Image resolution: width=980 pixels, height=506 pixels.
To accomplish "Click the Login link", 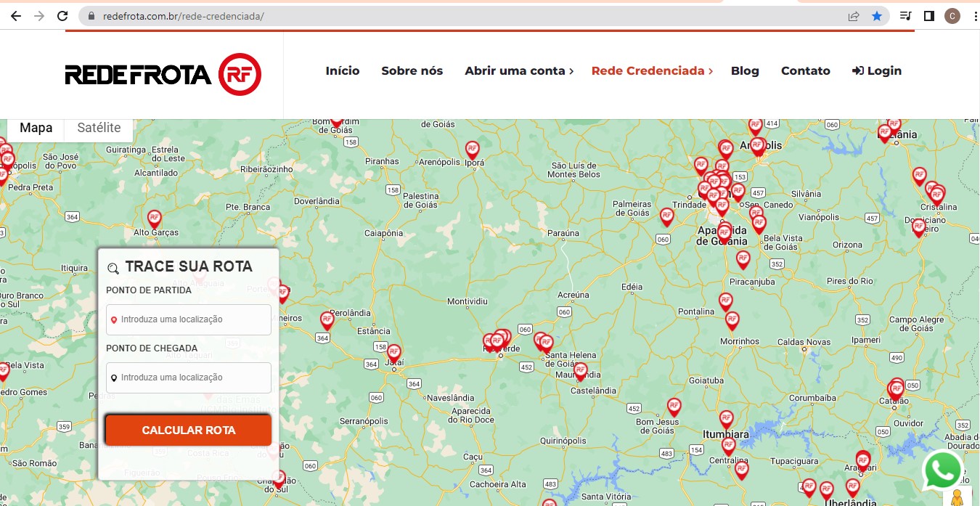I will [876, 70].
